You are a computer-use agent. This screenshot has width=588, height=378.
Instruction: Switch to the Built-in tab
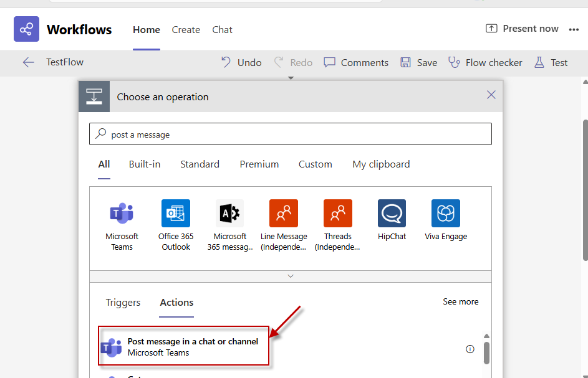coord(145,164)
